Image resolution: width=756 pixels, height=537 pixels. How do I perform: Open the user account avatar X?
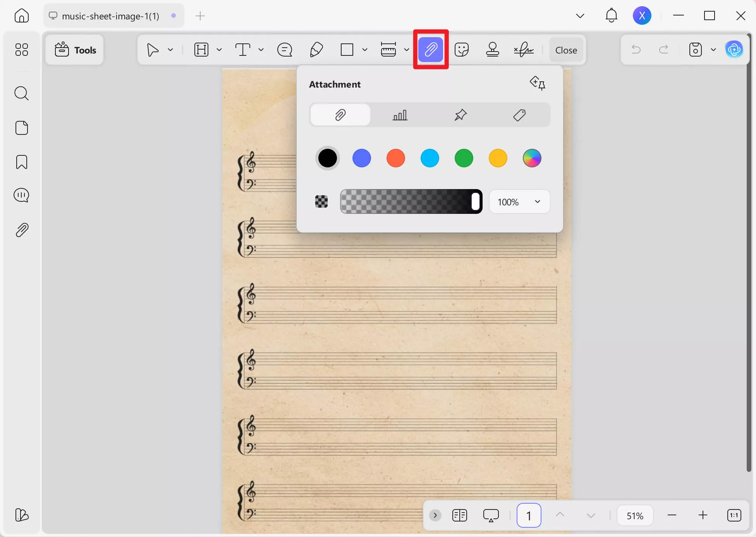[x=642, y=15]
